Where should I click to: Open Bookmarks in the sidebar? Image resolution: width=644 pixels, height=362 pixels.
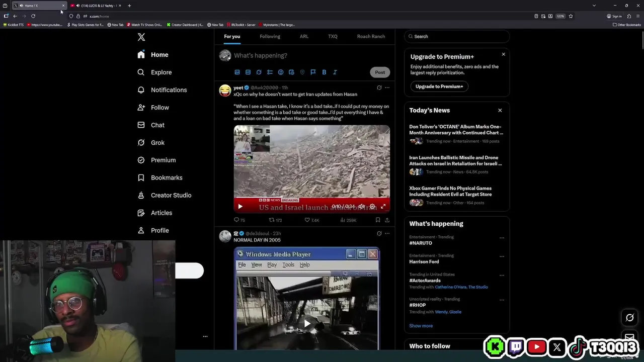coord(160,177)
